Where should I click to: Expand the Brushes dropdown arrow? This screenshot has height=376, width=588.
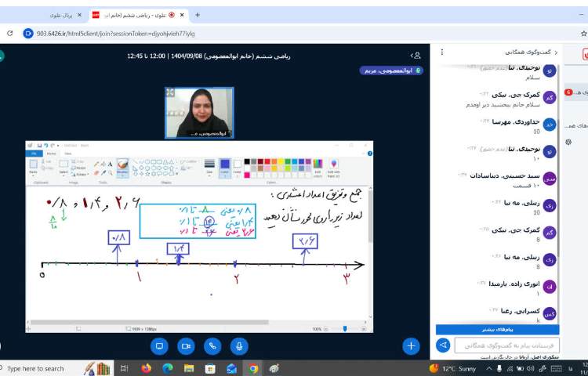(122, 174)
